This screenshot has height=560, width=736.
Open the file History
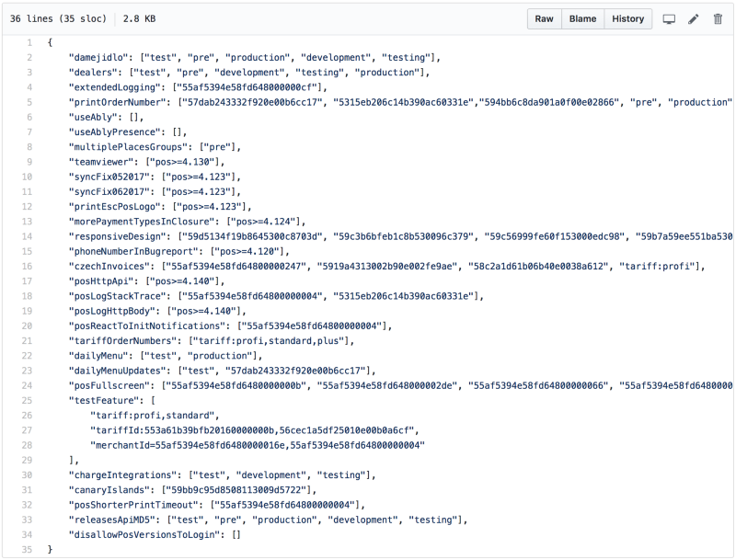click(x=628, y=18)
